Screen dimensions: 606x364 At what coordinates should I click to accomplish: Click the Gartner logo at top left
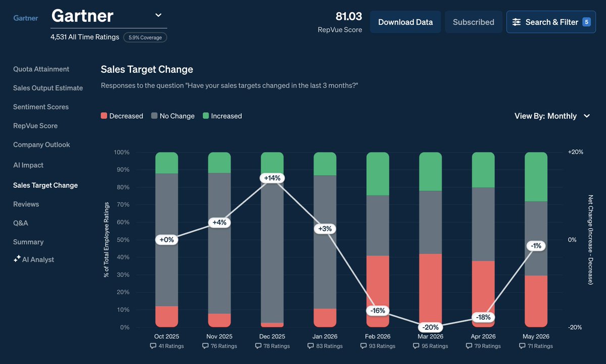26,18
